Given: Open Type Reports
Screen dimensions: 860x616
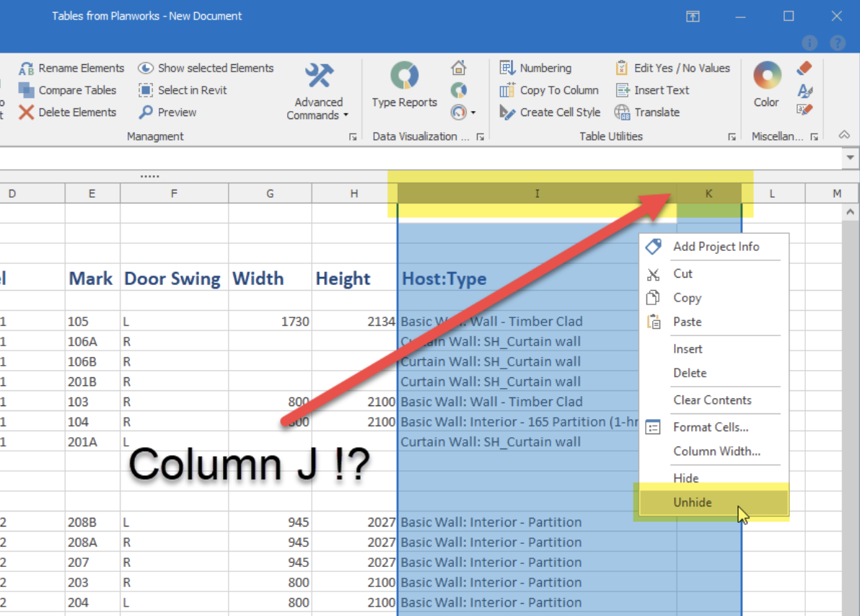Looking at the screenshot, I should (x=403, y=85).
